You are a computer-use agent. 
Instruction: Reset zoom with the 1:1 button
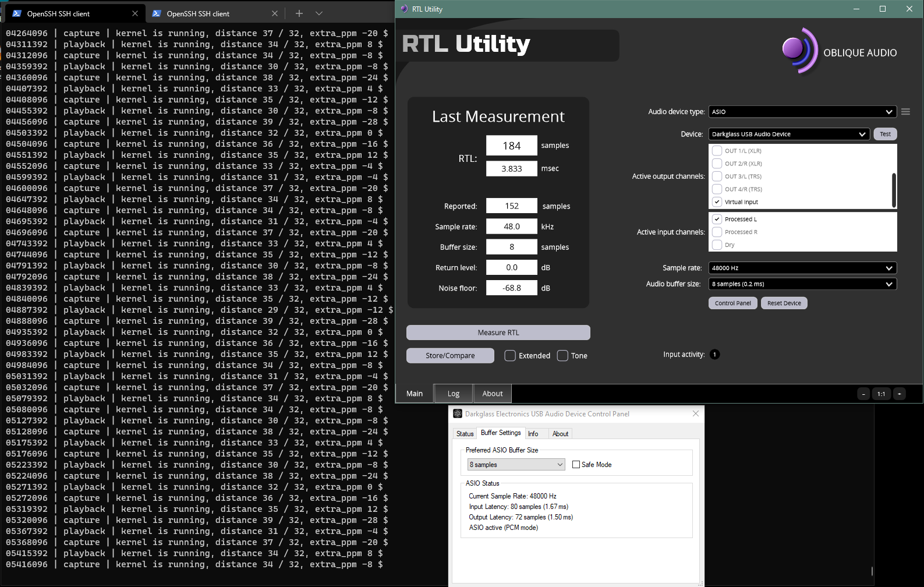881,394
